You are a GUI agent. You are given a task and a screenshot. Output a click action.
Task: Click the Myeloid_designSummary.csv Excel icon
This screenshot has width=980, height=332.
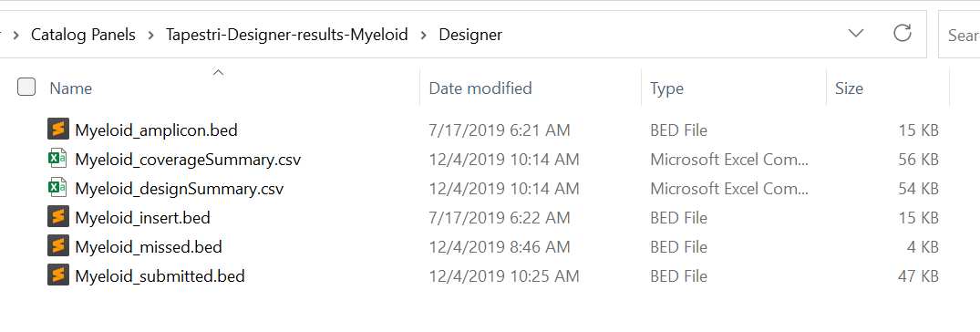click(x=57, y=188)
